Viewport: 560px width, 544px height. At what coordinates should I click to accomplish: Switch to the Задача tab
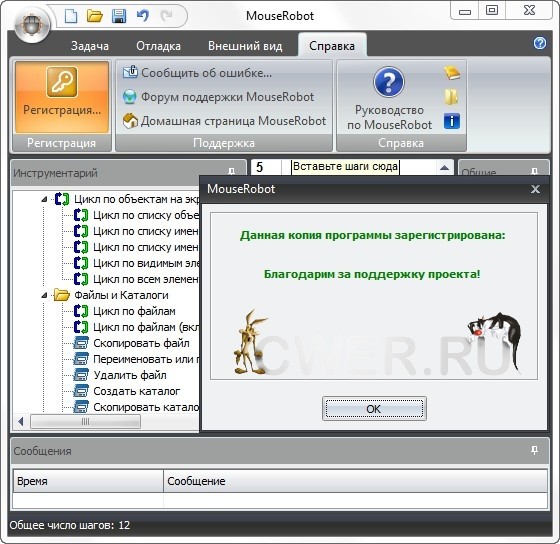pos(90,46)
